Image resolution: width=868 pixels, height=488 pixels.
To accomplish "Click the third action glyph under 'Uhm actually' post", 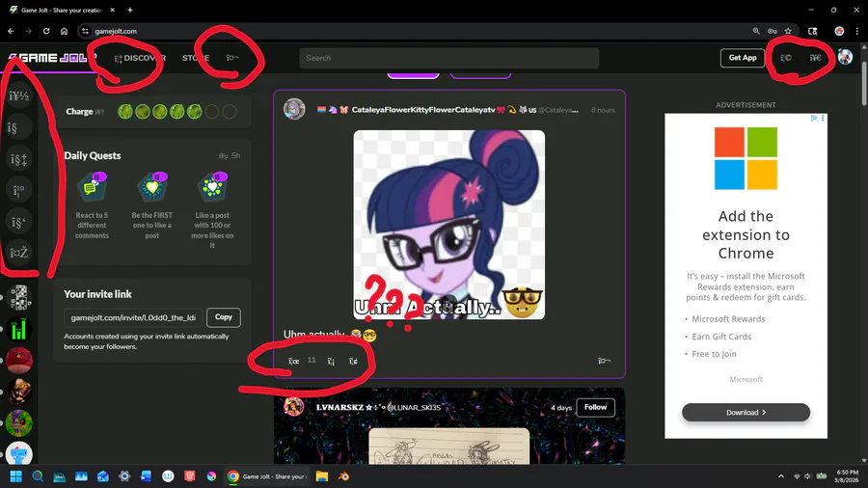I will (353, 361).
